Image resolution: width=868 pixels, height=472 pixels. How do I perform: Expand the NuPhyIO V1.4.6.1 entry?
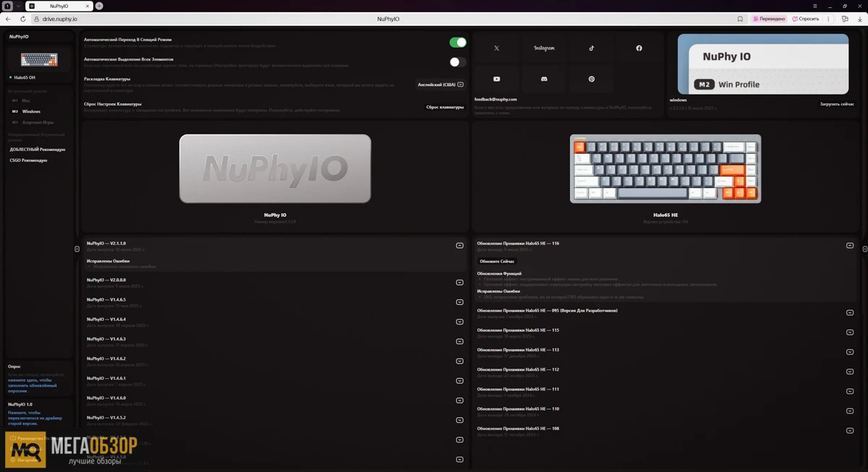[x=459, y=381]
